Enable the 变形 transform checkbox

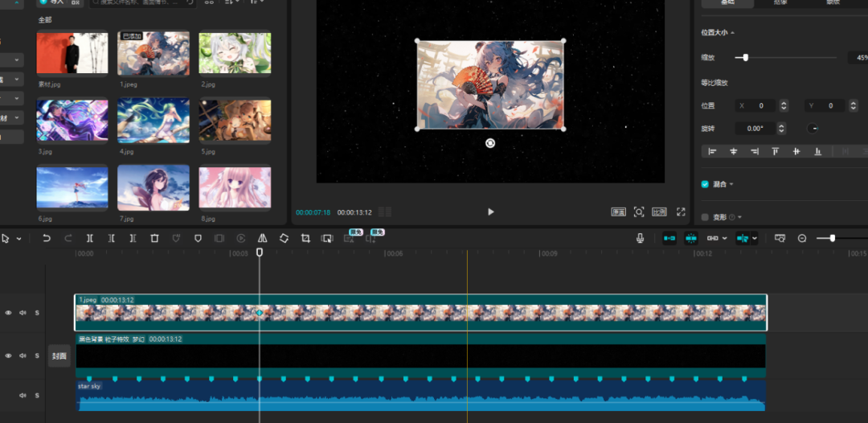tap(705, 217)
